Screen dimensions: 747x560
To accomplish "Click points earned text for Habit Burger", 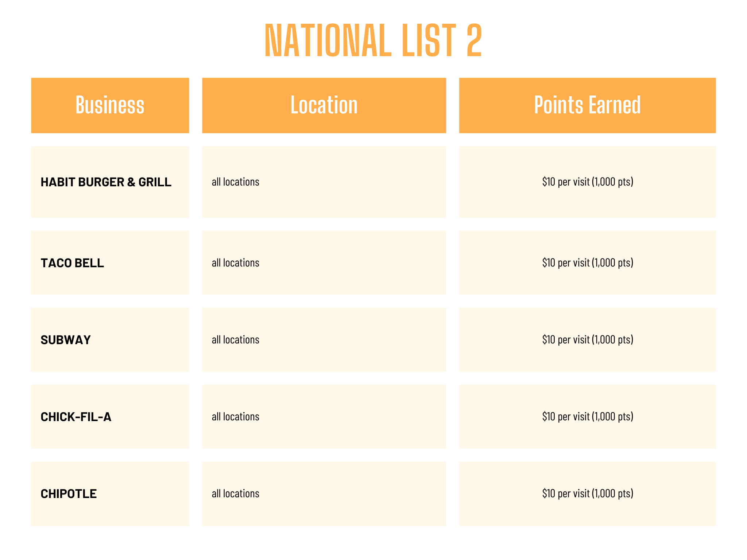I will (587, 182).
